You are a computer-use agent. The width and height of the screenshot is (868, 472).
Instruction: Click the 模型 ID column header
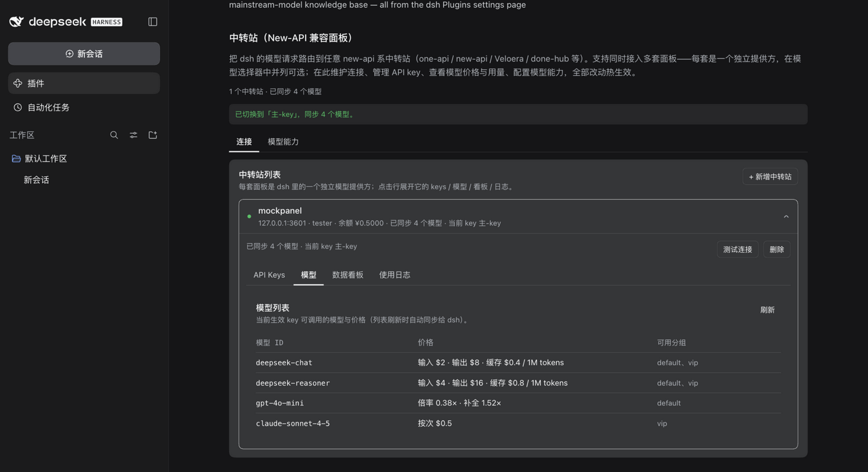point(269,342)
